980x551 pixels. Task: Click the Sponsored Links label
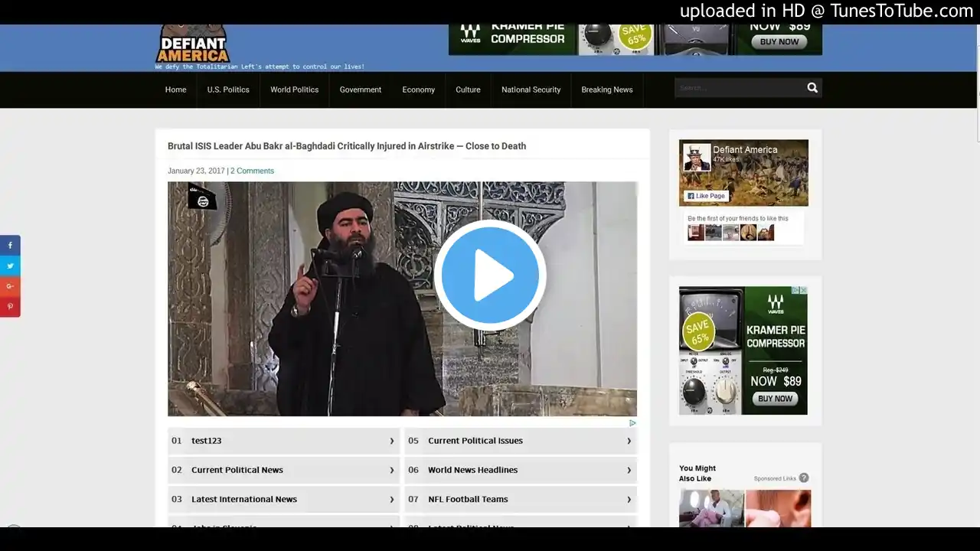pyautogui.click(x=775, y=478)
